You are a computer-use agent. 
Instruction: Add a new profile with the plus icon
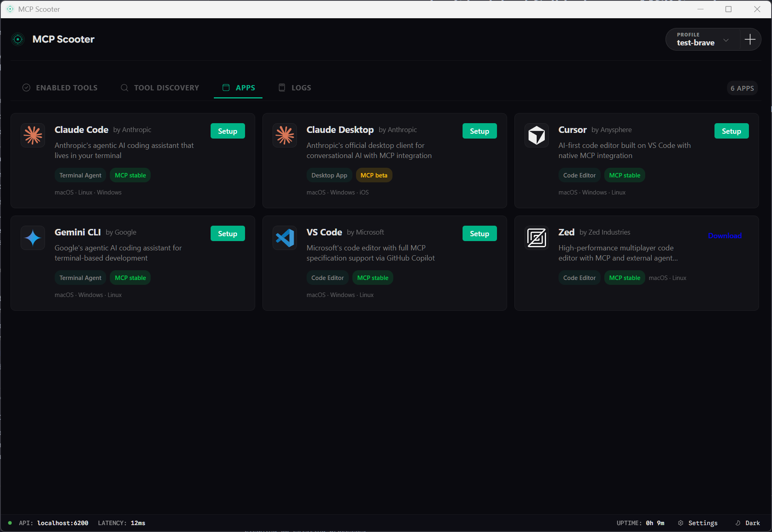(x=750, y=39)
